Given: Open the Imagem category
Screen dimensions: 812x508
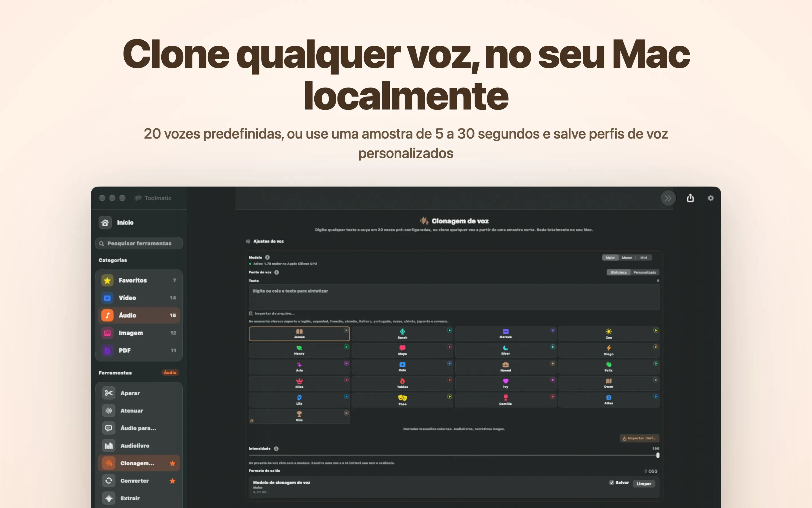Looking at the screenshot, I should click(139, 333).
